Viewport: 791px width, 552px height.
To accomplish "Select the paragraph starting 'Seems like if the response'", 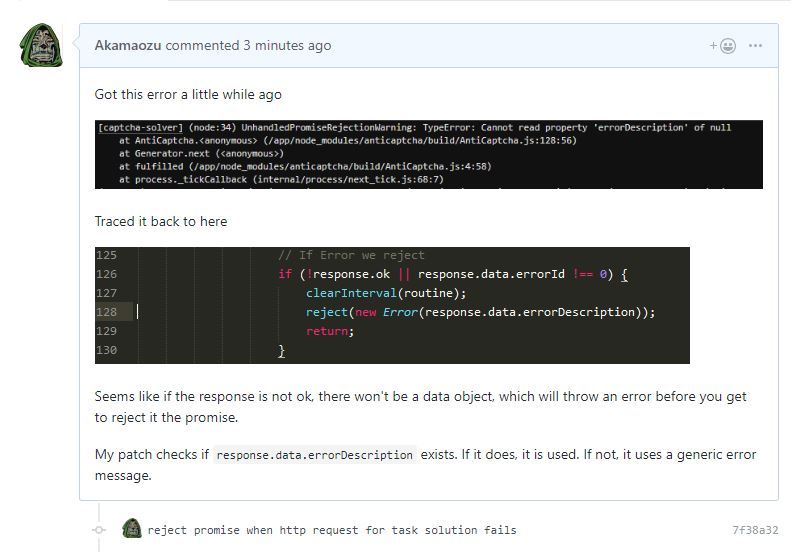I will 421,407.
